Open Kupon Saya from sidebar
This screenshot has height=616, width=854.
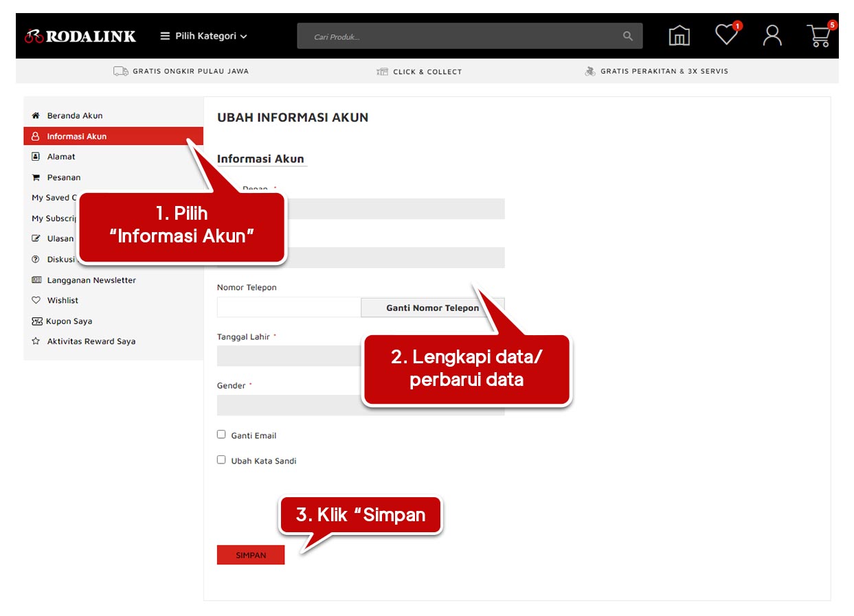(x=69, y=321)
